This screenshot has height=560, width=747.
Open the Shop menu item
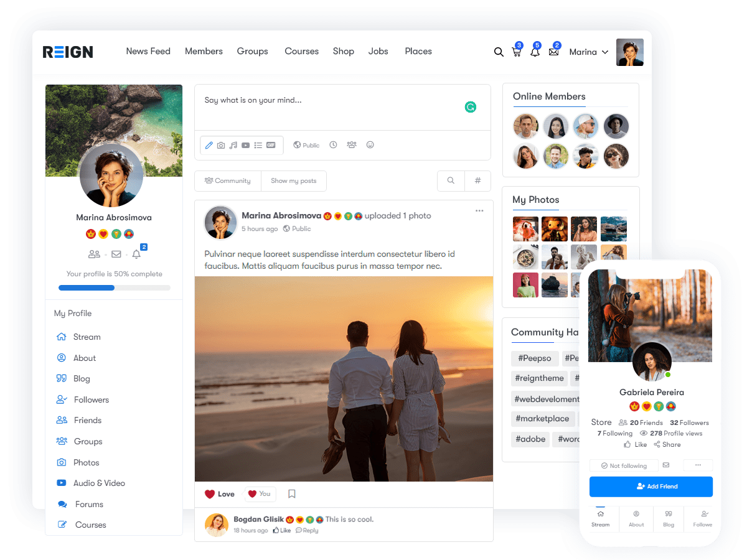[344, 52]
